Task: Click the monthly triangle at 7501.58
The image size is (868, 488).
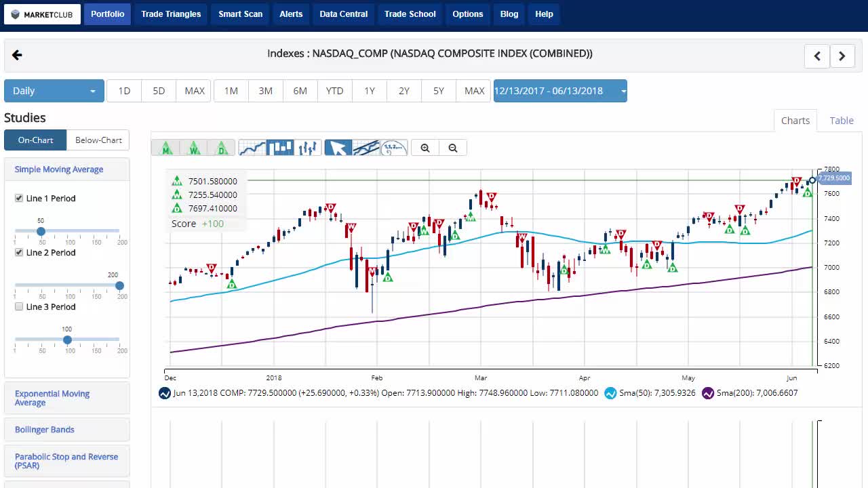Action: [177, 181]
